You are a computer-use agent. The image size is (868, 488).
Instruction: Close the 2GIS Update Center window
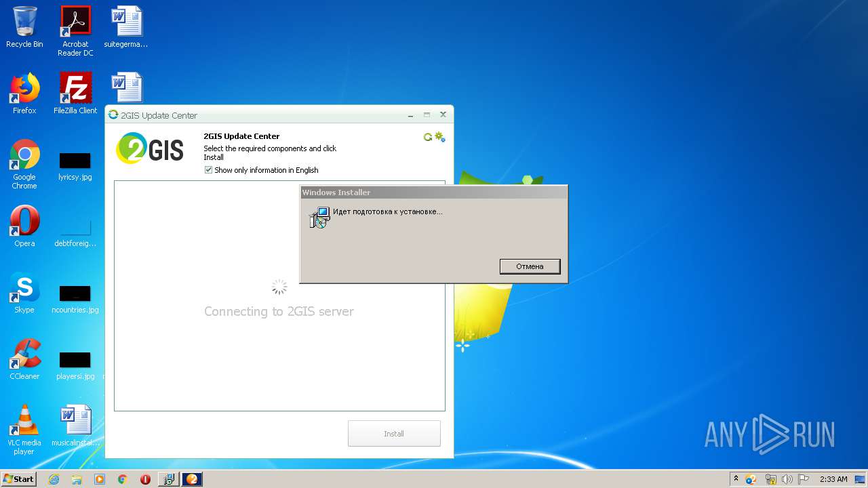coord(443,115)
